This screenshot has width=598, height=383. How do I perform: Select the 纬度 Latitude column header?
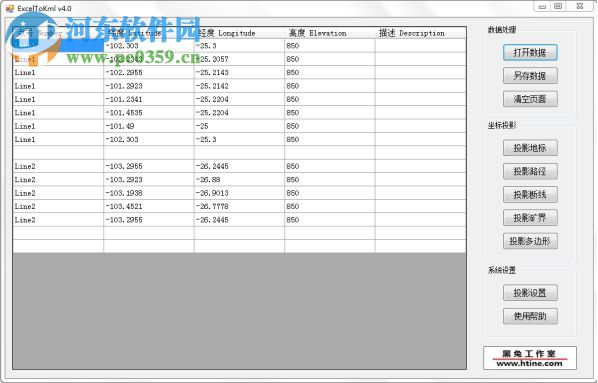149,33
